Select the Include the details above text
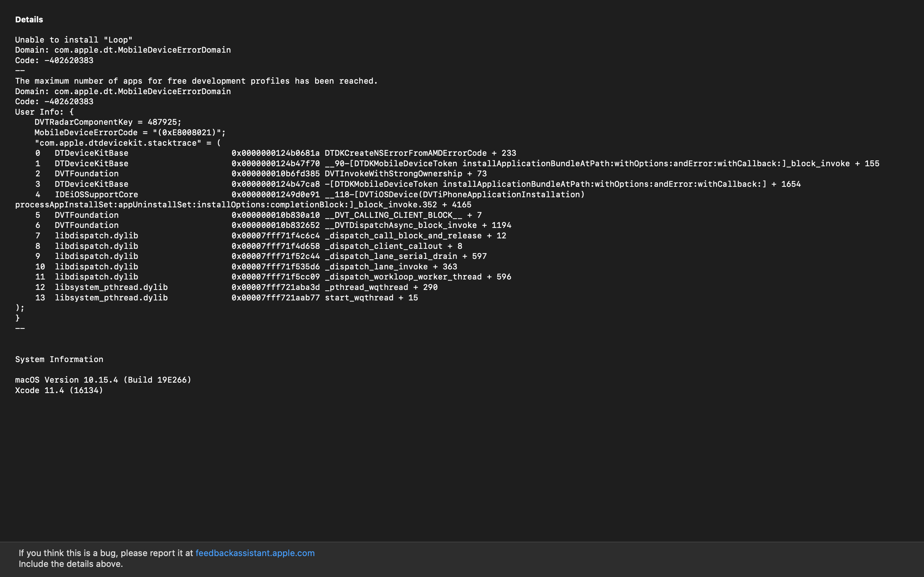924x577 pixels. coord(71,564)
